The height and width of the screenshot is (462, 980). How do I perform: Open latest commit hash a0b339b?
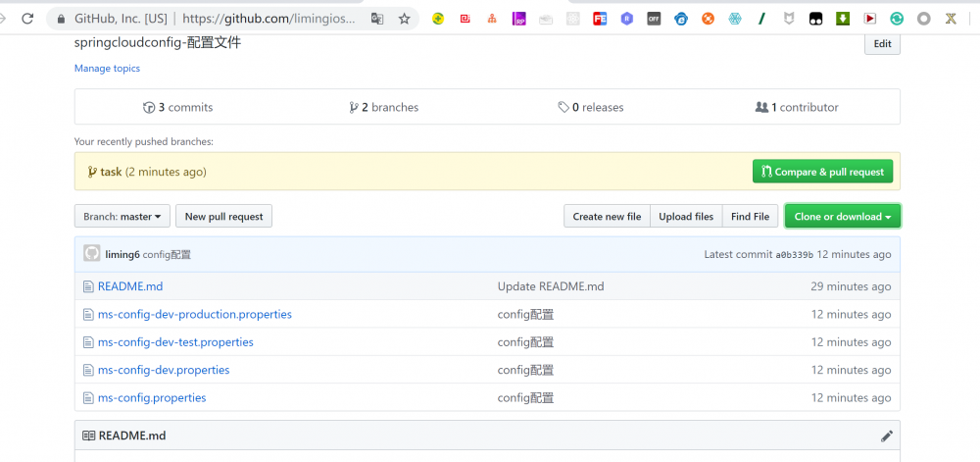point(795,255)
